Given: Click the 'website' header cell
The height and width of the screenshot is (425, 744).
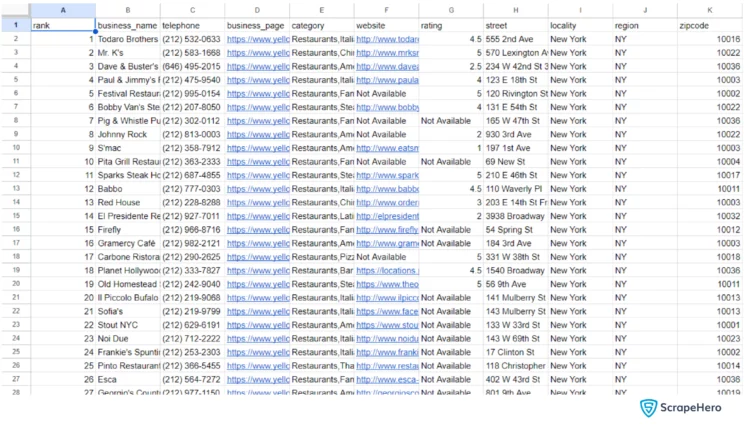Looking at the screenshot, I should tap(386, 26).
